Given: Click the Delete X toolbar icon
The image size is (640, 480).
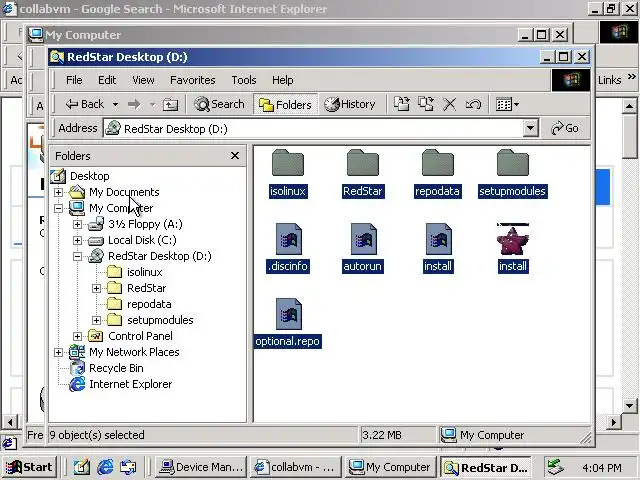Looking at the screenshot, I should [x=450, y=104].
